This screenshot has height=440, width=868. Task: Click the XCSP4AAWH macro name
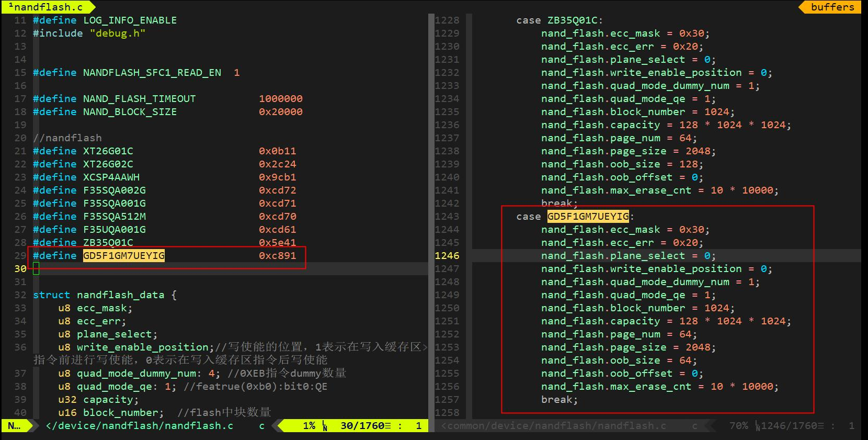[x=111, y=177]
